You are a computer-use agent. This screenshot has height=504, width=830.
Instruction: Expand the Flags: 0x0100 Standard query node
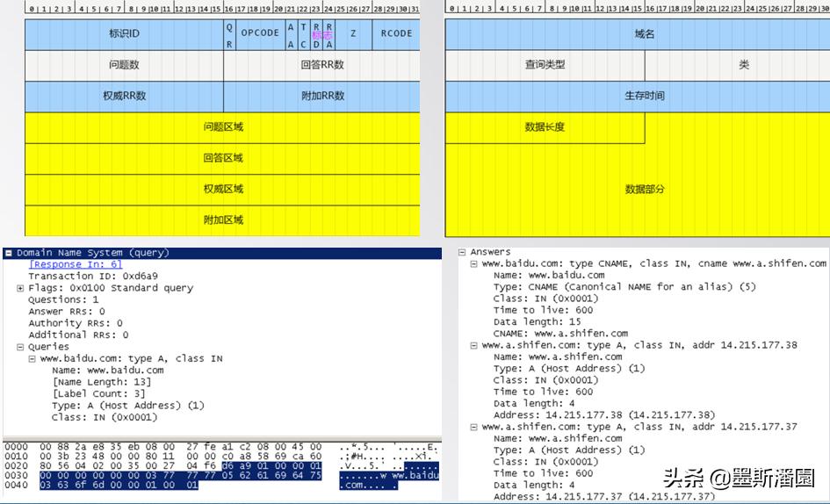[20, 289]
